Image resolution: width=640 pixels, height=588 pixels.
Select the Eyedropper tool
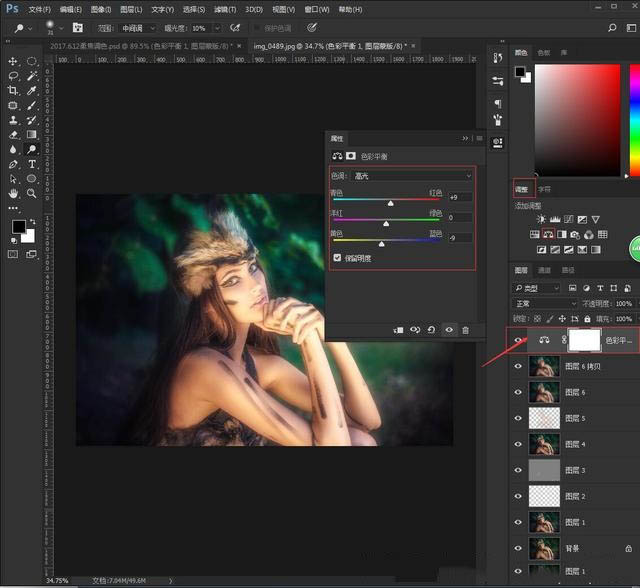click(x=32, y=91)
